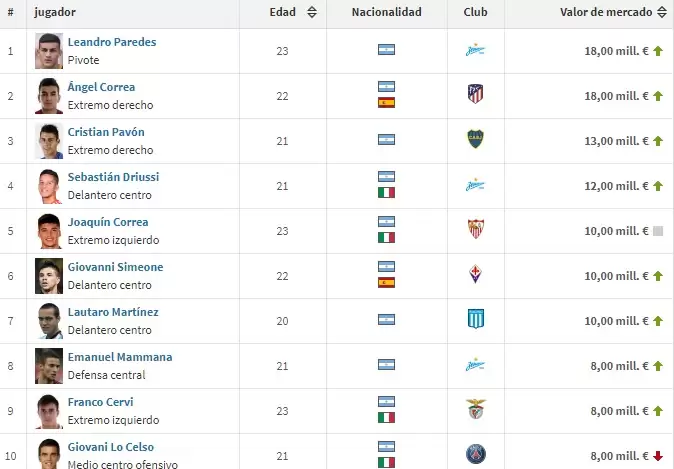Click the Nacionalidad column header
The width and height of the screenshot is (674, 469).
tap(387, 13)
